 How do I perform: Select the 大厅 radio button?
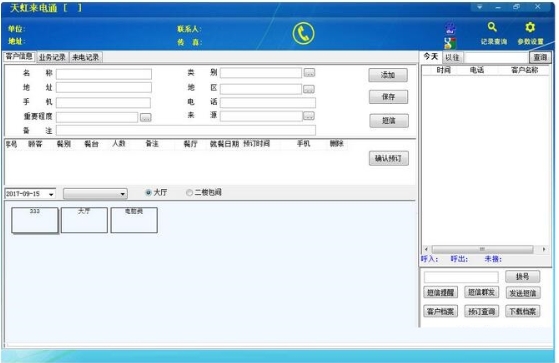[x=149, y=193]
